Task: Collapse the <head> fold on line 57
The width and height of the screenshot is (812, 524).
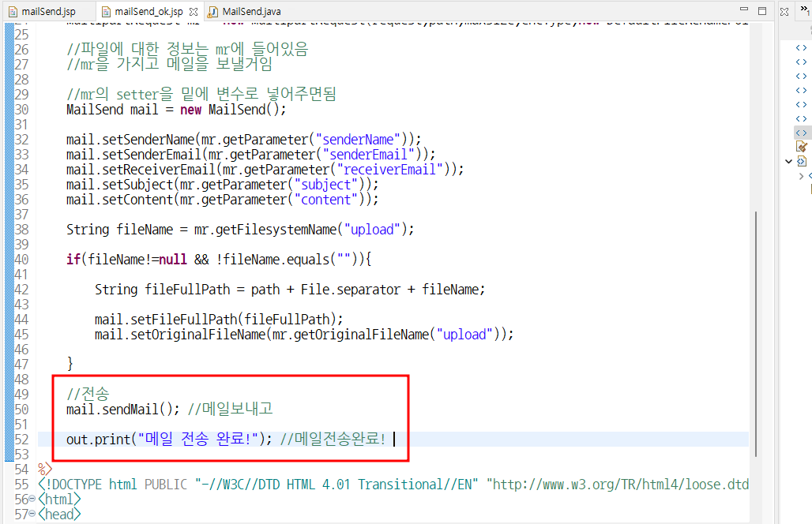Action: click(32, 515)
